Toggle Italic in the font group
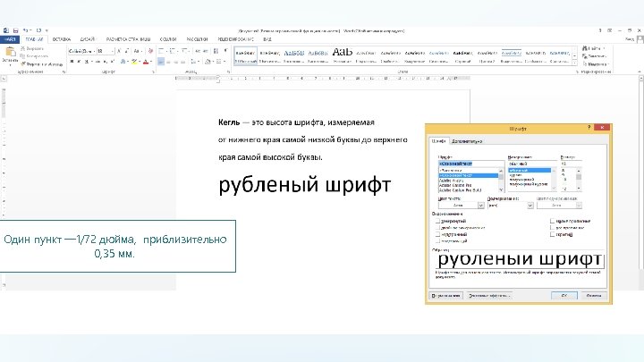644x362 pixels. click(79, 62)
